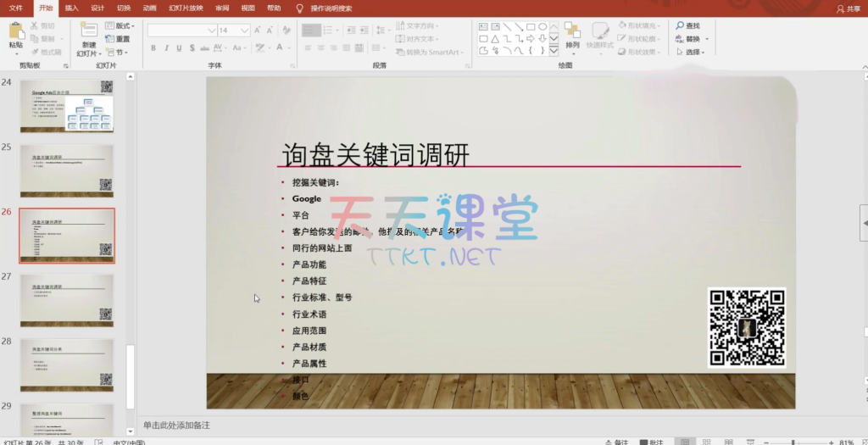
Task: Toggle italic formatting
Action: pyautogui.click(x=166, y=48)
